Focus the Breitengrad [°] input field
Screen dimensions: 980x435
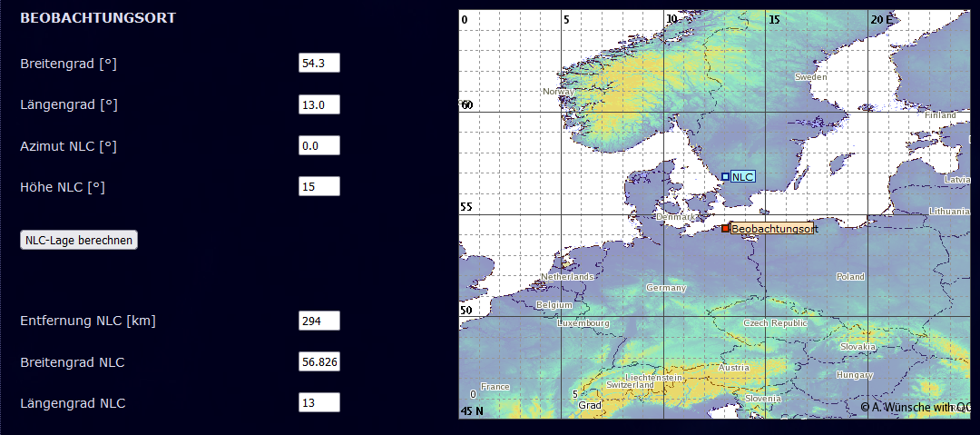[318, 63]
